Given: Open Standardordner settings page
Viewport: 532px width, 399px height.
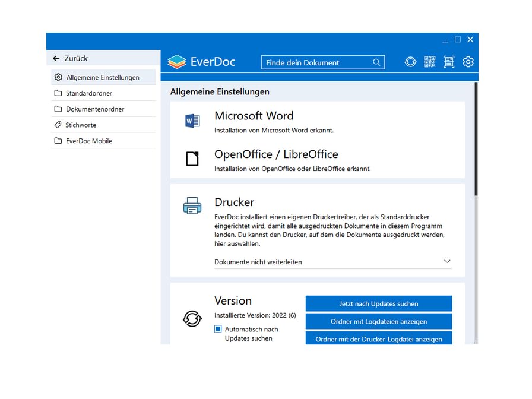Looking at the screenshot, I should pyautogui.click(x=103, y=93).
